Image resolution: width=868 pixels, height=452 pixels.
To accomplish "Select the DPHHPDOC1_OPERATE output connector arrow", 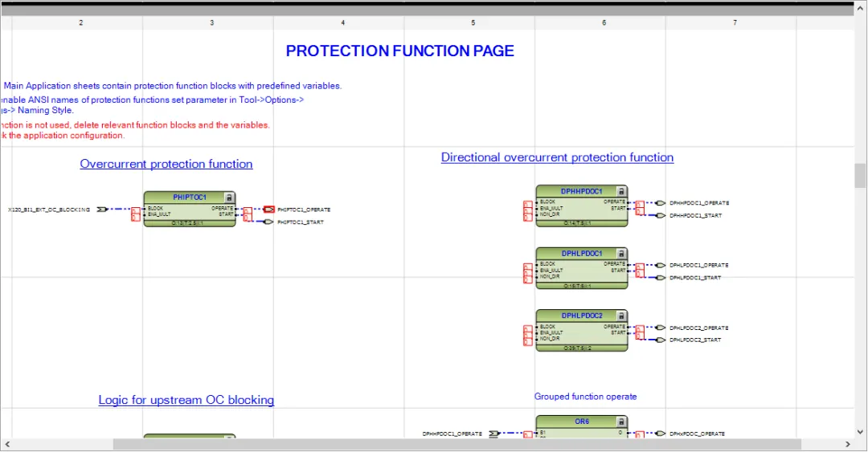I will (x=661, y=203).
